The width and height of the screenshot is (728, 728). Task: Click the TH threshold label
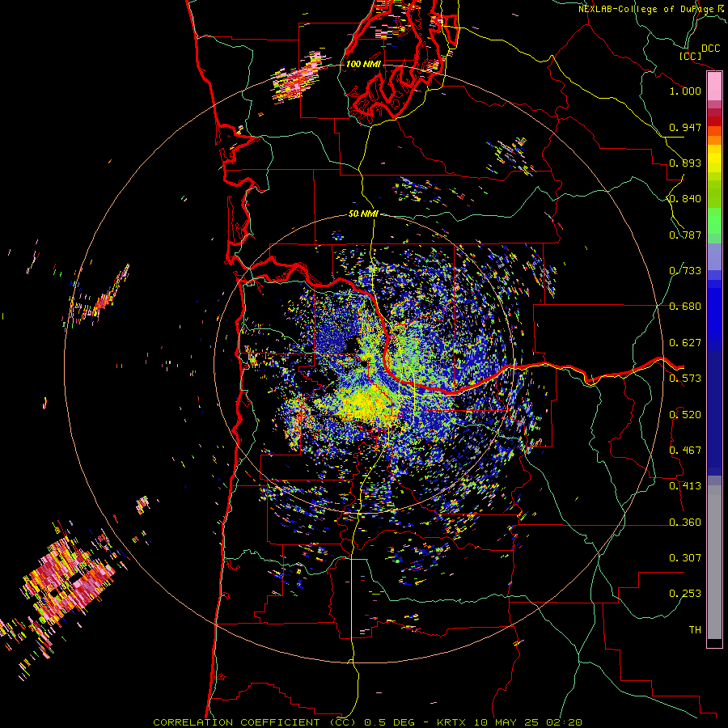pos(695,630)
